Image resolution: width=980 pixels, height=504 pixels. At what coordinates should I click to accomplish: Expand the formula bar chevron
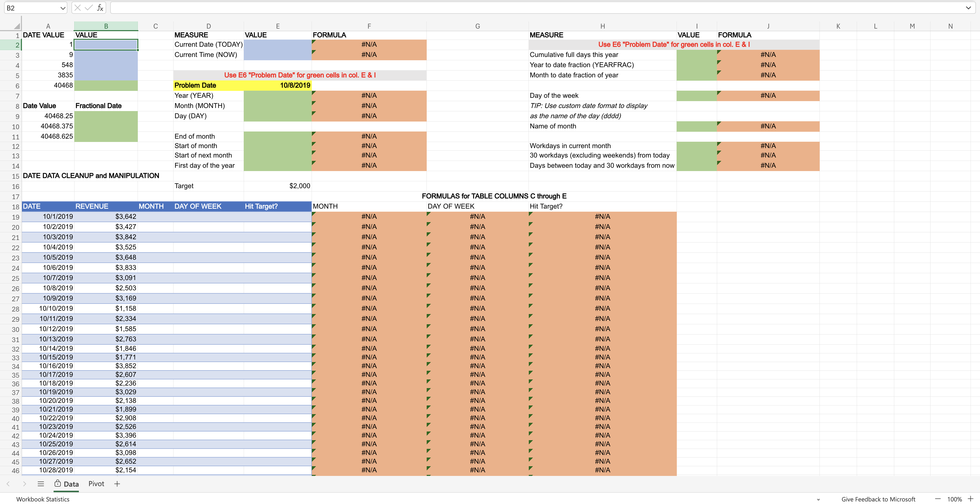point(968,8)
